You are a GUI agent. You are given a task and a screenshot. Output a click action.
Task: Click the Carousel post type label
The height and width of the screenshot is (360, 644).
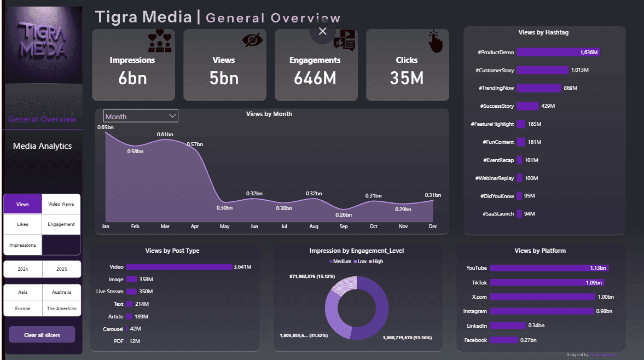click(113, 329)
